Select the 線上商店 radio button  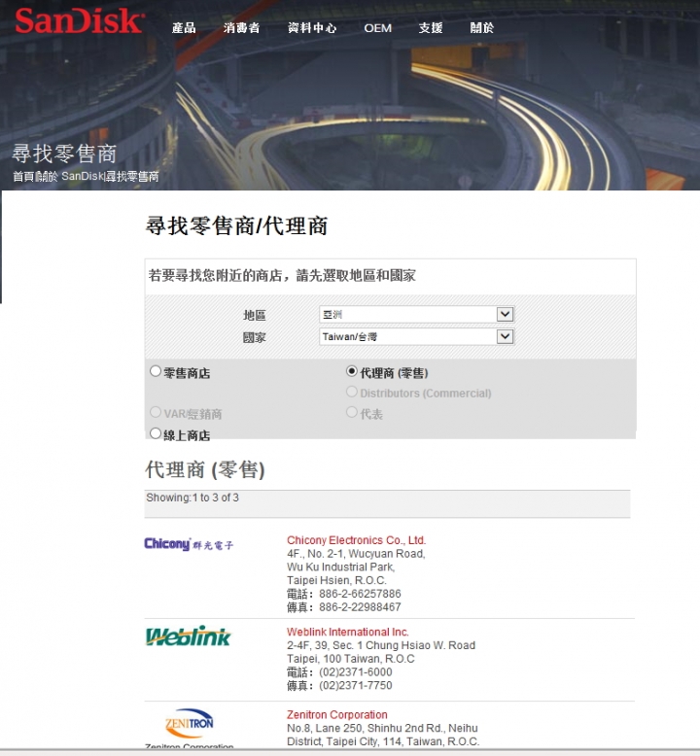click(x=155, y=433)
